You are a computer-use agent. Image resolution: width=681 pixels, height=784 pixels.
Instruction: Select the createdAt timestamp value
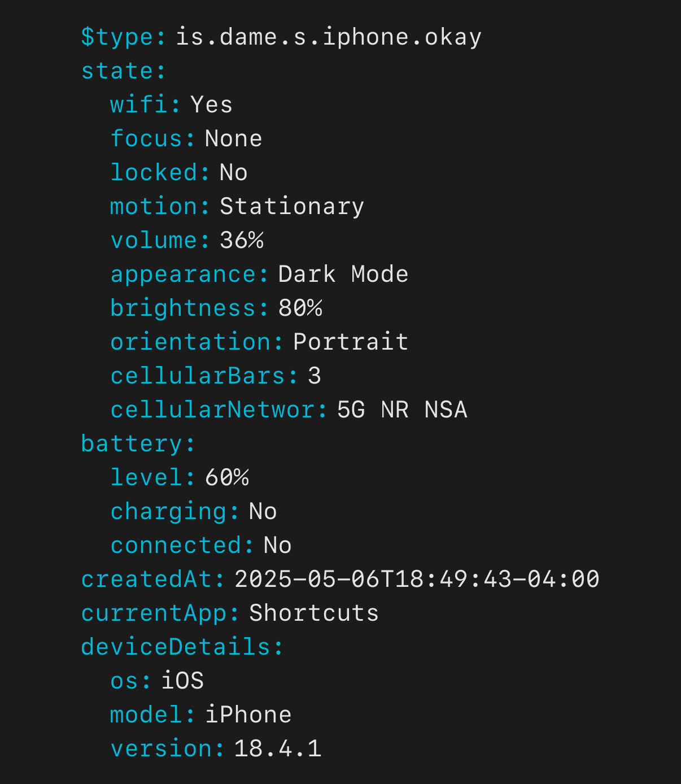pos(417,580)
